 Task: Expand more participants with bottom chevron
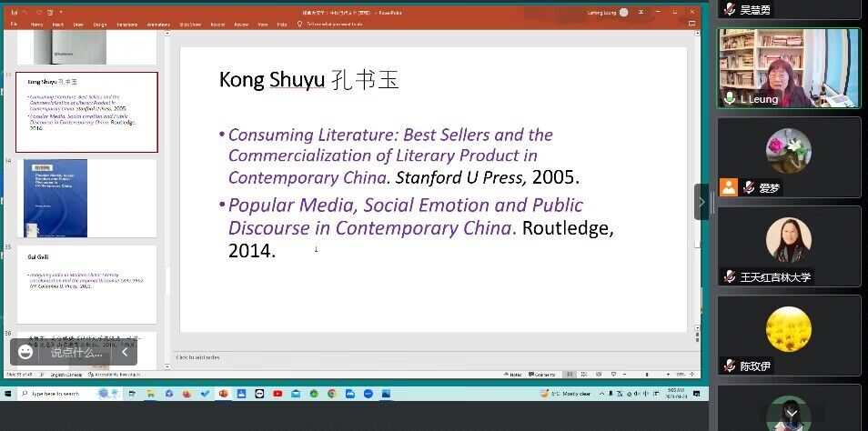(x=788, y=412)
